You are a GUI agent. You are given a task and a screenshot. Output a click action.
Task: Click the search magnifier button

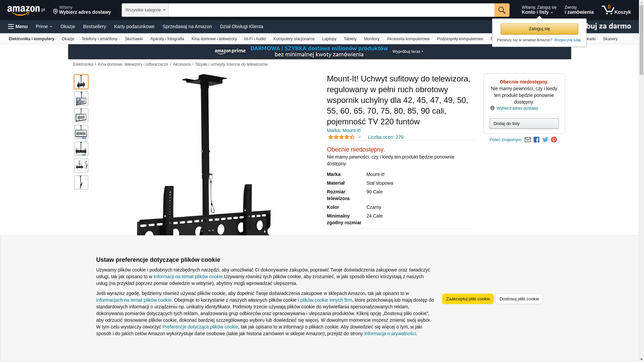(502, 10)
